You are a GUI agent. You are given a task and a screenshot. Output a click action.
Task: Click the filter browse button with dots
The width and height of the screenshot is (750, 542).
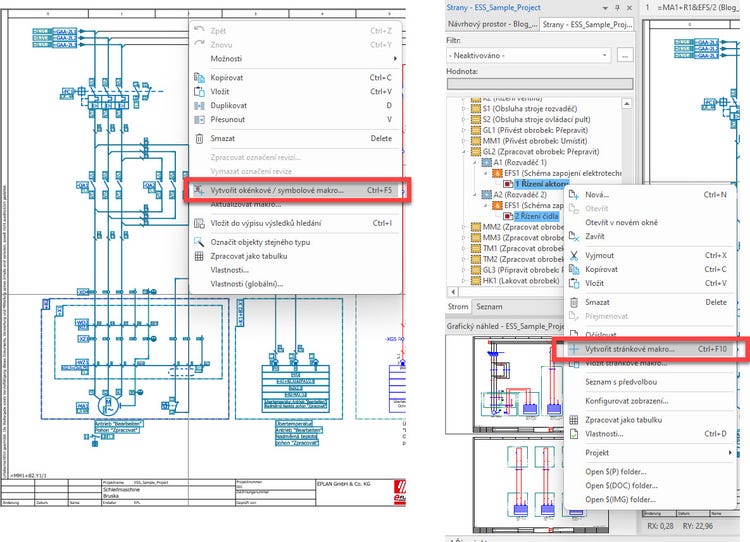coord(625,56)
